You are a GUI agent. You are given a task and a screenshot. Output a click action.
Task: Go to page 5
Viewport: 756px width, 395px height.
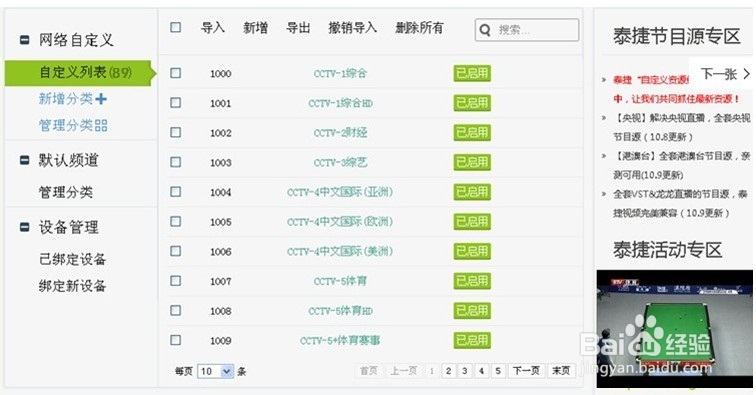click(498, 370)
